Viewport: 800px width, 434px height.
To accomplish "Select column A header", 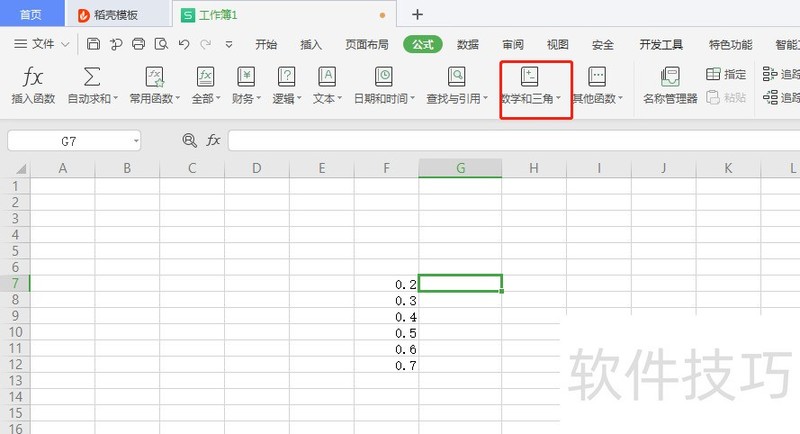I will (63, 168).
